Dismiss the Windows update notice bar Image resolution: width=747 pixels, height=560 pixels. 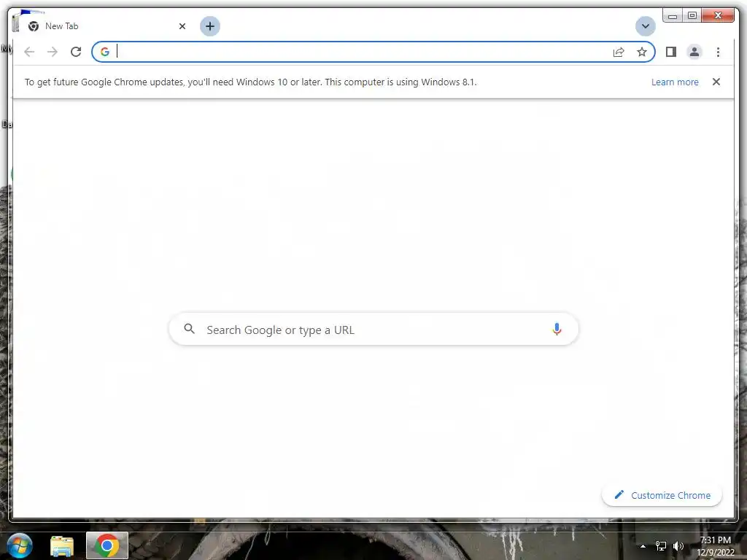pyautogui.click(x=716, y=82)
